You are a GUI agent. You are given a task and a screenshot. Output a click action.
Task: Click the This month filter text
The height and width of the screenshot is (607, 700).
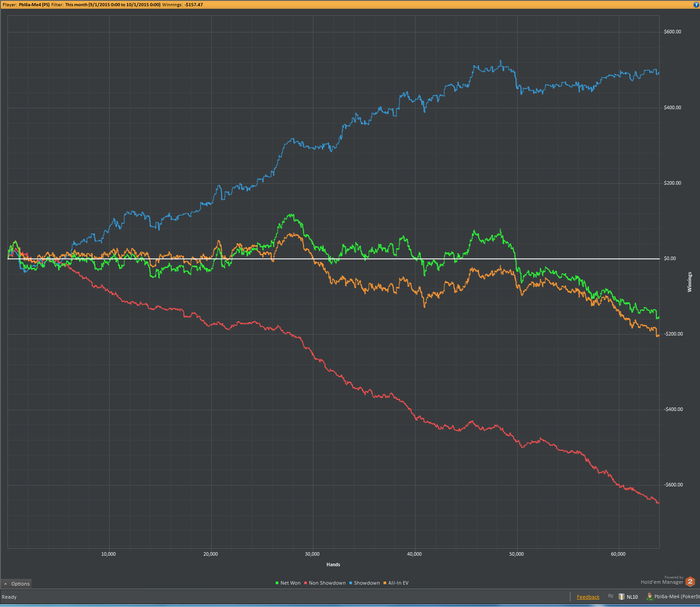pos(113,4)
